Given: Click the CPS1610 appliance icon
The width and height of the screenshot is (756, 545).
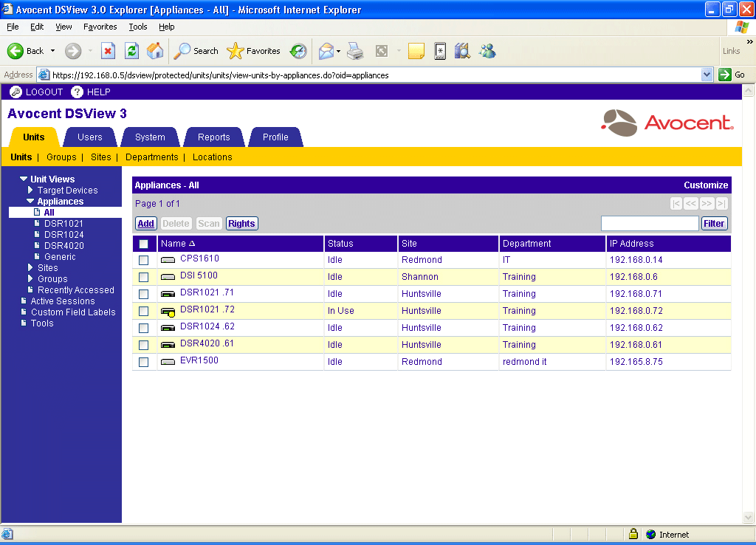Looking at the screenshot, I should point(168,260).
